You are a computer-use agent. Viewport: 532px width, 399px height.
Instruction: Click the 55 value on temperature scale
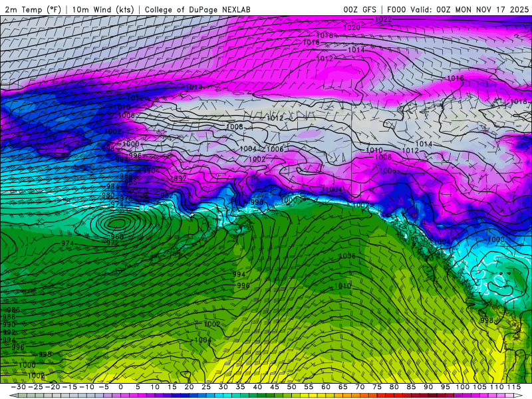pos(309,387)
